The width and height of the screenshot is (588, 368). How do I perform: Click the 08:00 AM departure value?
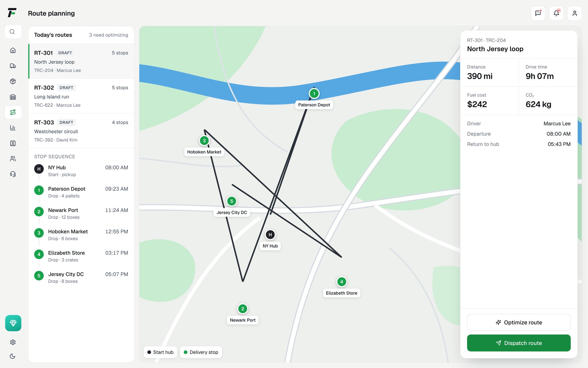pos(559,134)
